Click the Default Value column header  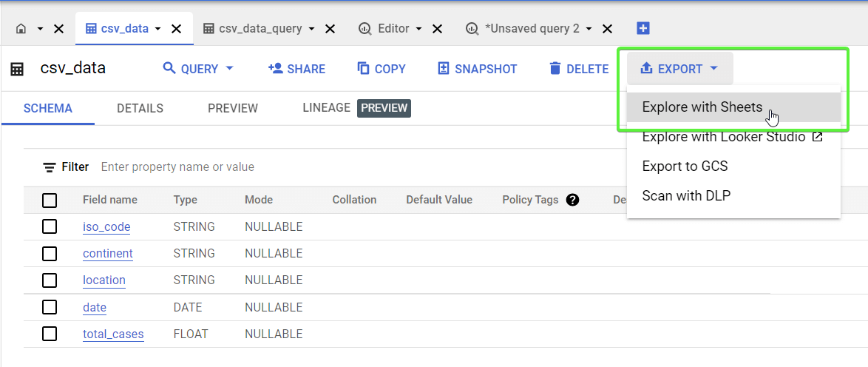pyautogui.click(x=439, y=200)
